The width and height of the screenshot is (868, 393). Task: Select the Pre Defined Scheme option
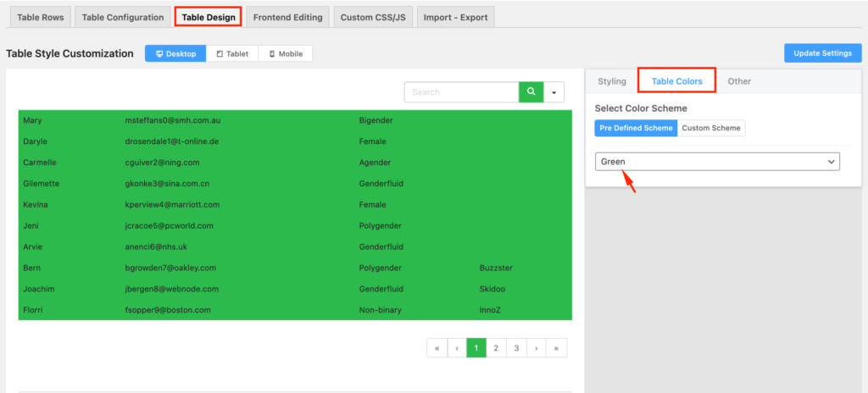click(x=636, y=129)
